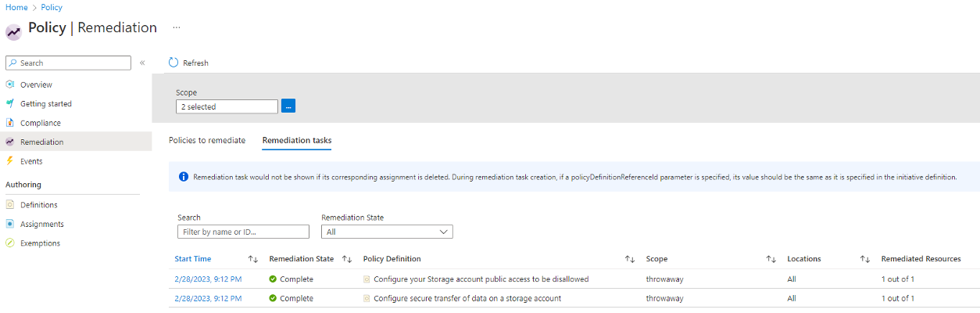This screenshot has height=313, width=980.
Task: Go to Home breadcrumb link
Action: [x=16, y=7]
